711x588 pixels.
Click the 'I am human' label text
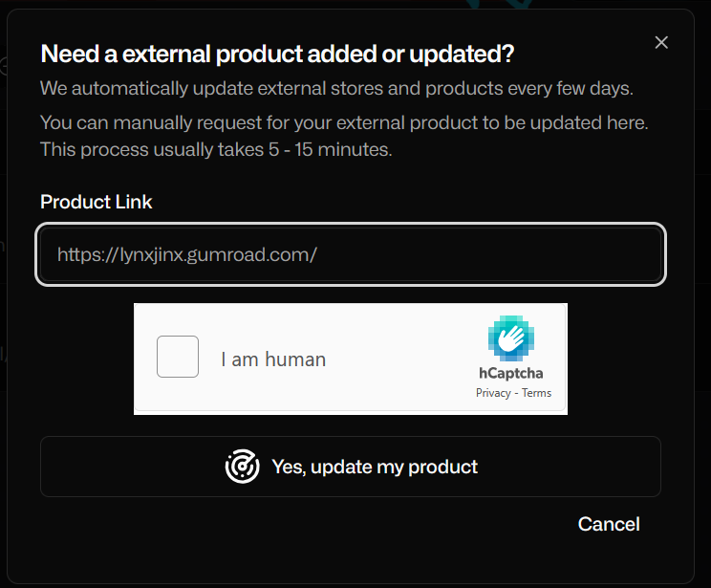coord(273,359)
